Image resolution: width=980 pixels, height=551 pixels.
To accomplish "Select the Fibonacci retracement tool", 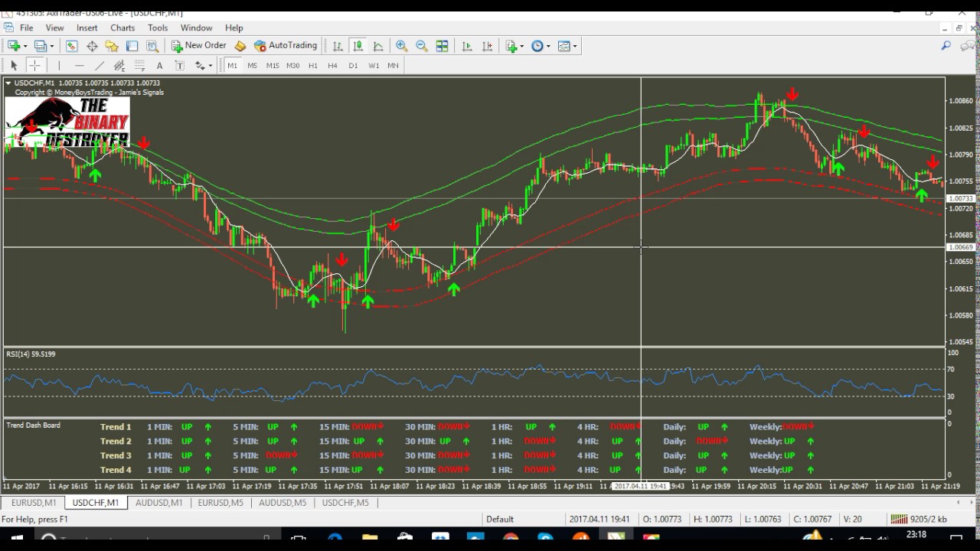I will (139, 66).
